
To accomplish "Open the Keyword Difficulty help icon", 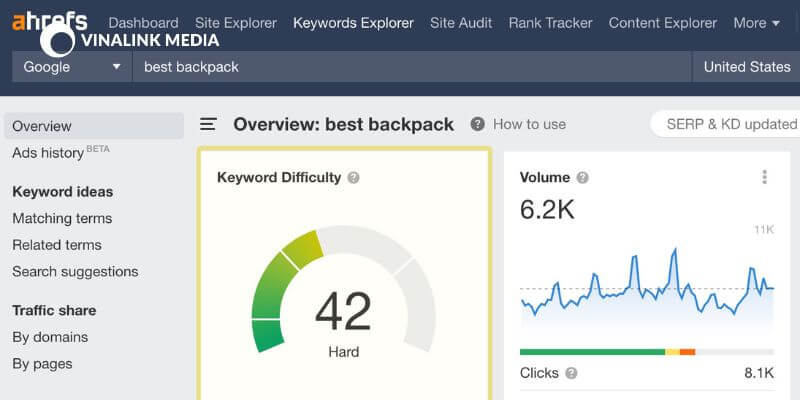I will [x=353, y=178].
